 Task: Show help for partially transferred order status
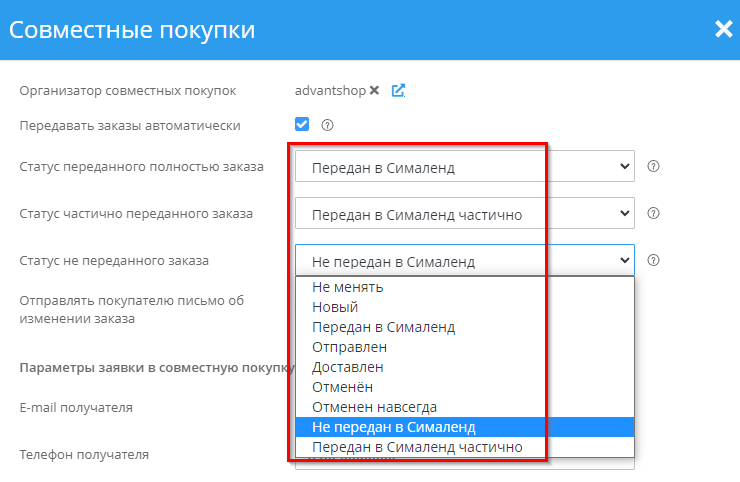click(654, 213)
